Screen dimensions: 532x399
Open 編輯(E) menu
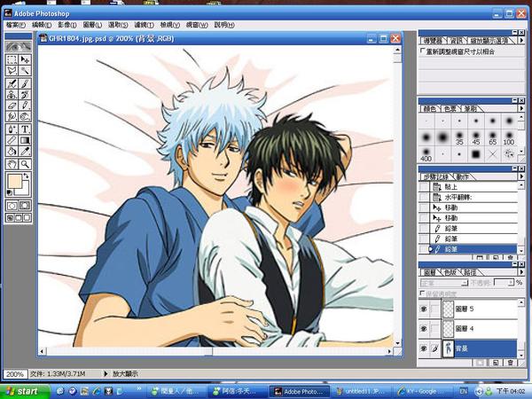pos(42,25)
